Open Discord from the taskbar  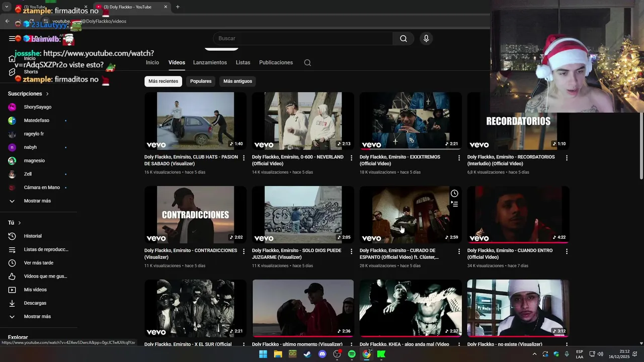click(x=323, y=354)
